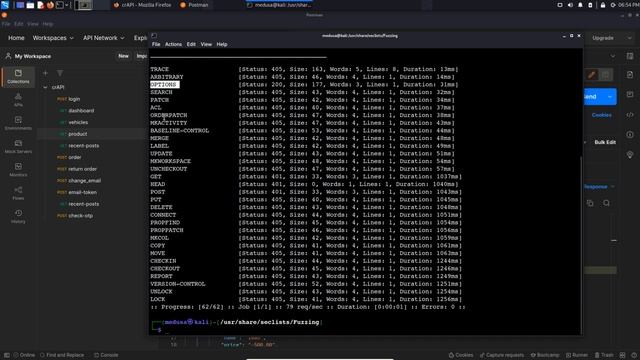640x360 pixels.
Task: Select the check-otp request
Action: (80, 216)
